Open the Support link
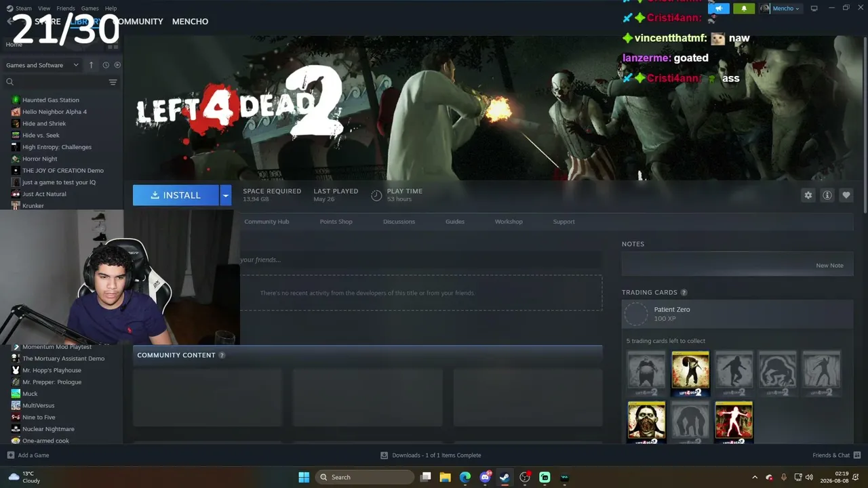The width and height of the screenshot is (868, 488). point(564,222)
